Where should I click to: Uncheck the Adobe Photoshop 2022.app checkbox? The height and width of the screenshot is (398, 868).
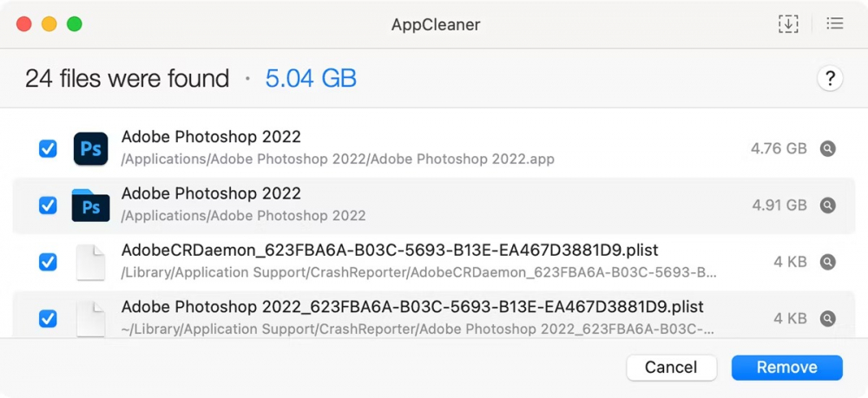pyautogui.click(x=49, y=149)
